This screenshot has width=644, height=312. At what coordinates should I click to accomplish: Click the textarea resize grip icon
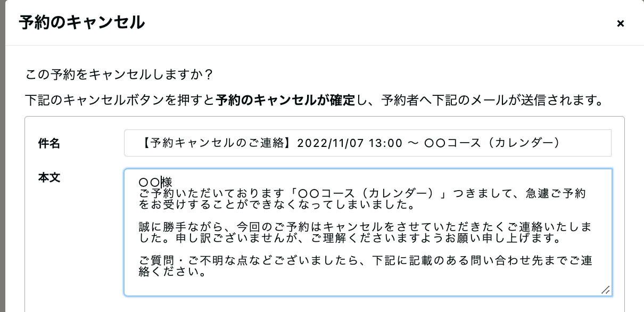(605, 291)
